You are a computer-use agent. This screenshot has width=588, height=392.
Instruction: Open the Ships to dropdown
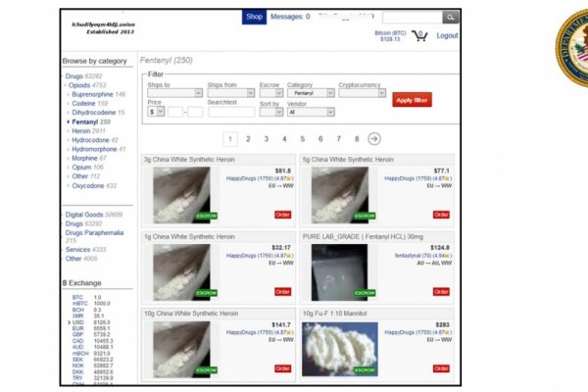coord(174,93)
